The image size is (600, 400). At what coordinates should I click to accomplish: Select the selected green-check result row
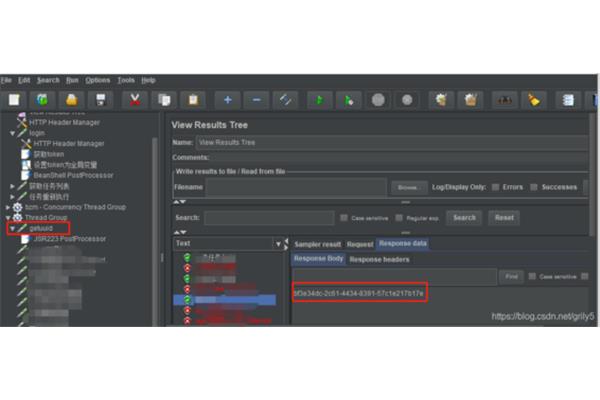(x=225, y=300)
